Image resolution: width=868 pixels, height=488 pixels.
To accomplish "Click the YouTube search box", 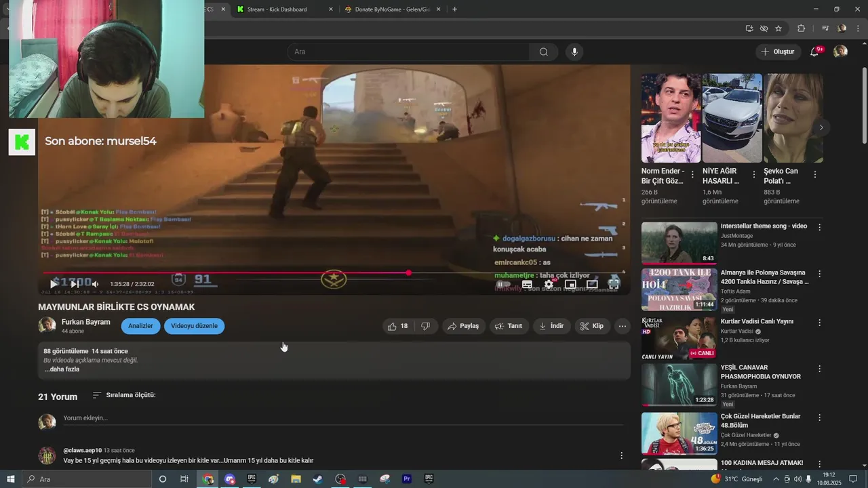I will coord(408,52).
